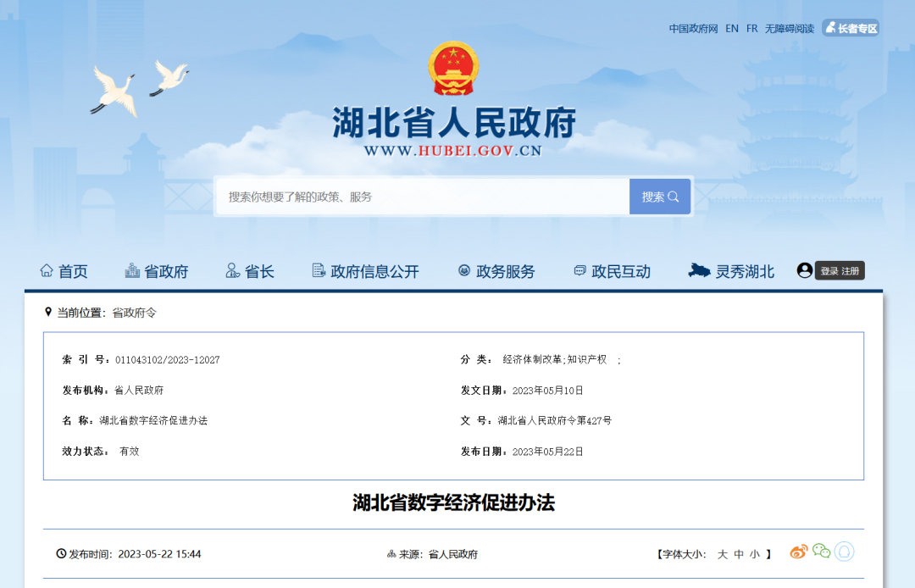The height and width of the screenshot is (588, 915).
Task: Set font size to 大
Action: [x=723, y=553]
